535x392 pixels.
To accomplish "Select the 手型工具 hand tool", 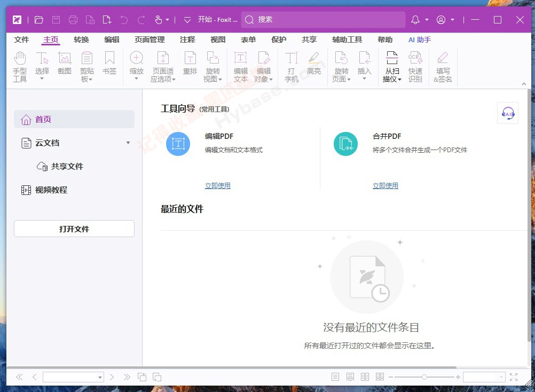I will (x=20, y=67).
